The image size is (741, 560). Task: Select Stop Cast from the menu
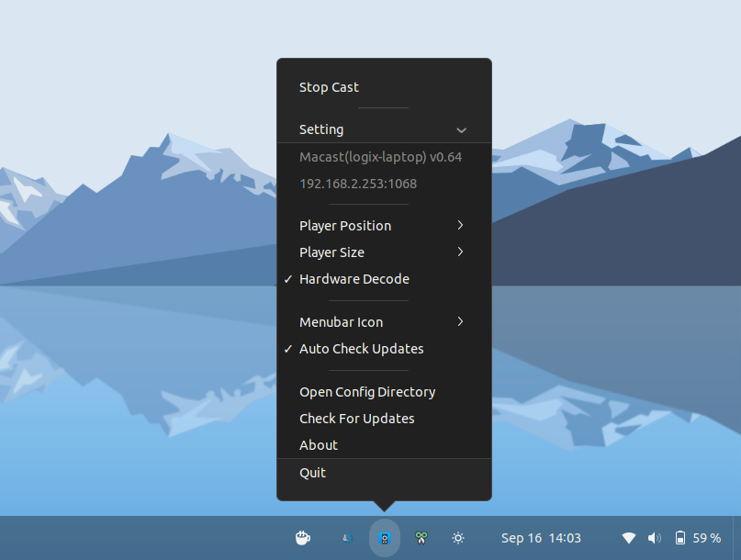[x=329, y=86]
